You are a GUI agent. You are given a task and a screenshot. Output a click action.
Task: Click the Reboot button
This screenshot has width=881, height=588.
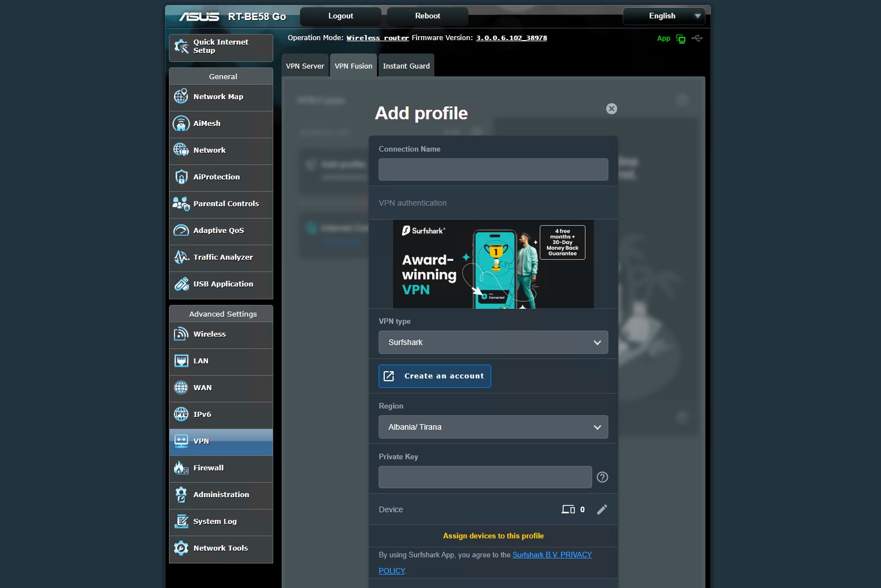(x=428, y=16)
